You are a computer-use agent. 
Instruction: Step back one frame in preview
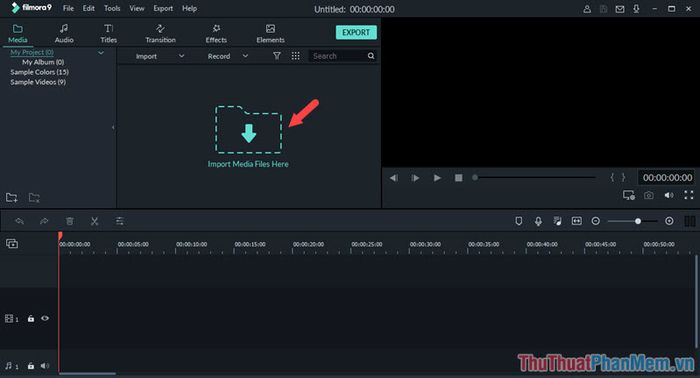tap(393, 178)
